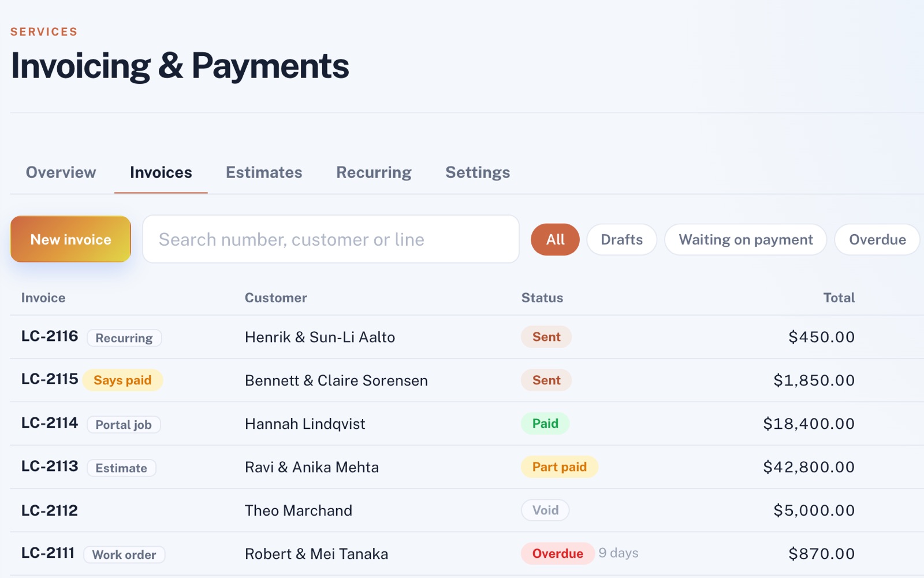Focus the invoice search field

(331, 239)
